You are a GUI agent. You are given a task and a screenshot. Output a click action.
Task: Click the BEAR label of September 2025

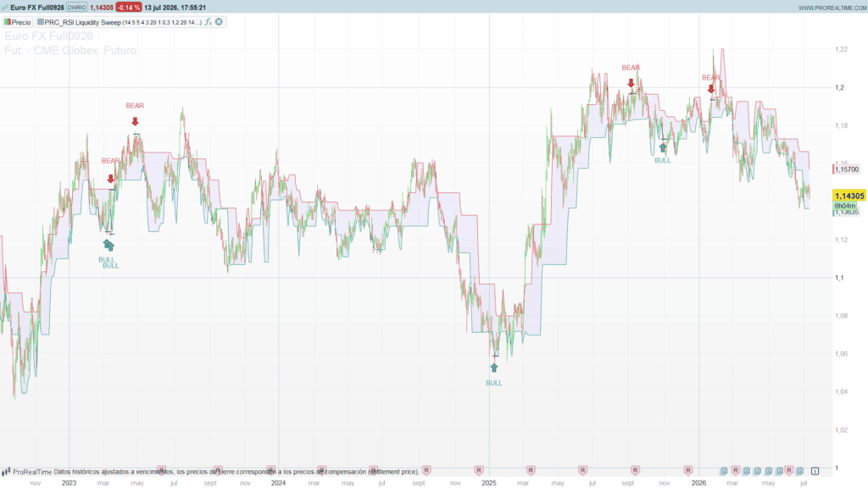click(x=631, y=68)
